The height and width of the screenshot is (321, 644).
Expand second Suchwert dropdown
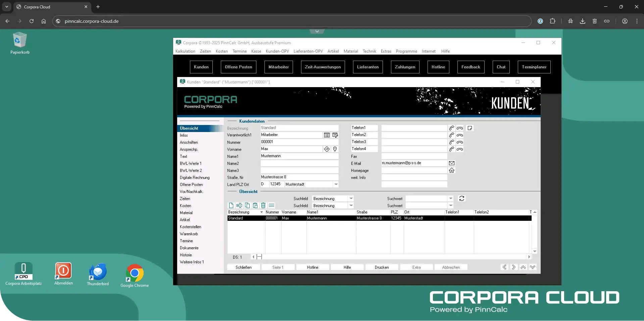[451, 206]
